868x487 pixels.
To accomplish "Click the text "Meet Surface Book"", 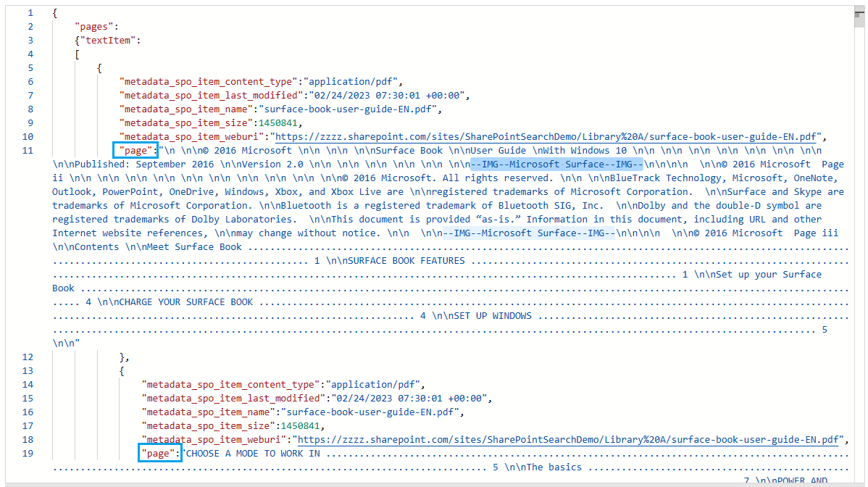I will pyautogui.click(x=194, y=247).
